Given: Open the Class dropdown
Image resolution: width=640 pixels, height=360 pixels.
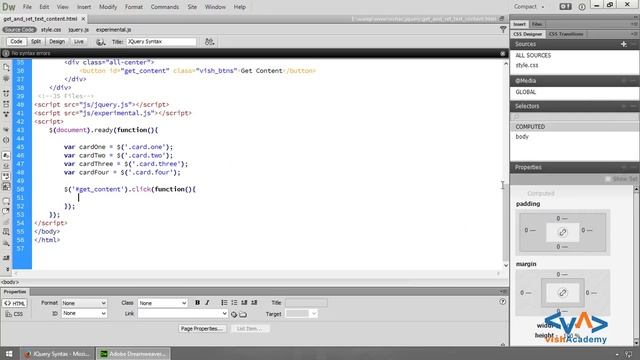Looking at the screenshot, I should pos(162,303).
